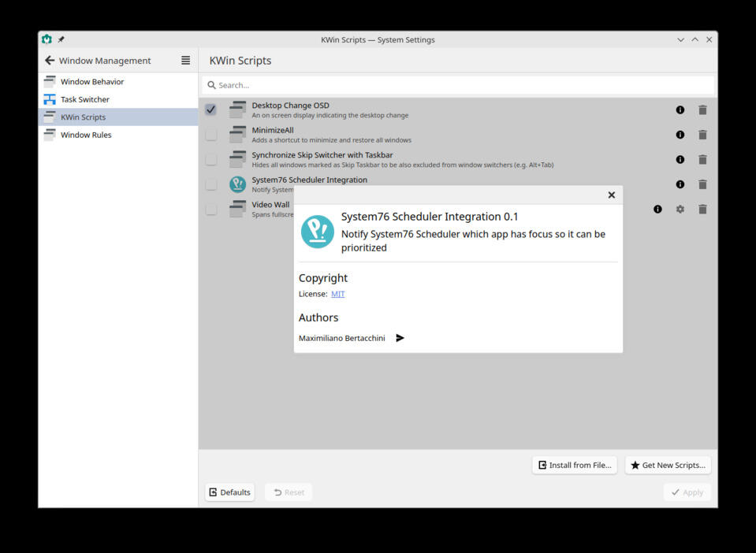Open Video Wall configuration gear
This screenshot has height=553, width=756.
[680, 209]
